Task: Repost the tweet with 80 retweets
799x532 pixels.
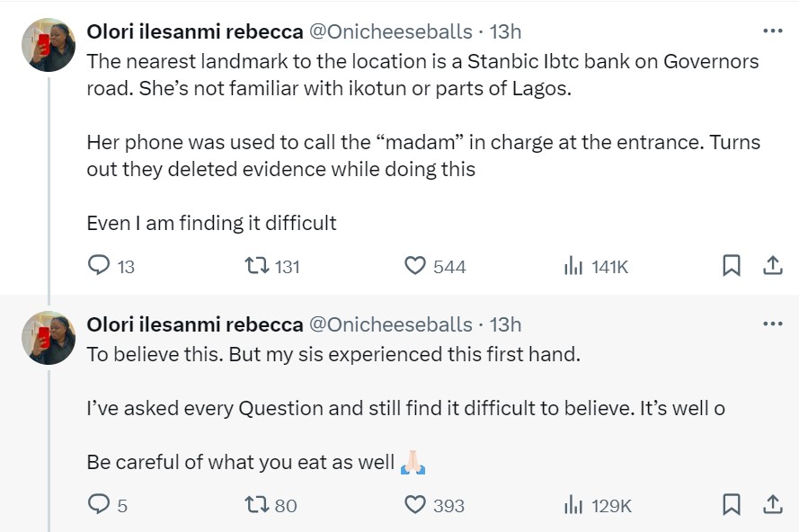Action: click(256, 505)
